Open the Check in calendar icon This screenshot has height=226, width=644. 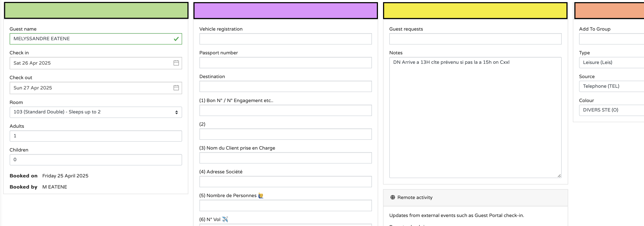[x=176, y=63]
